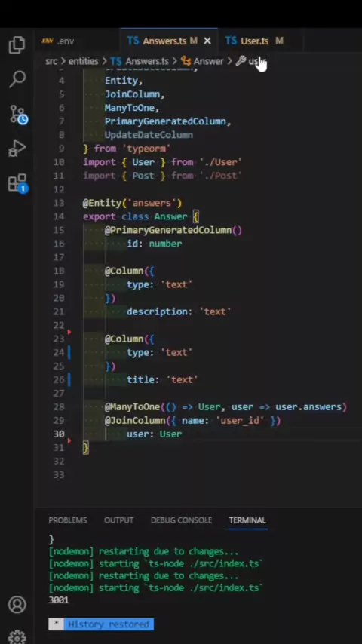Open the OUTPUT panel tab

[x=118, y=520]
